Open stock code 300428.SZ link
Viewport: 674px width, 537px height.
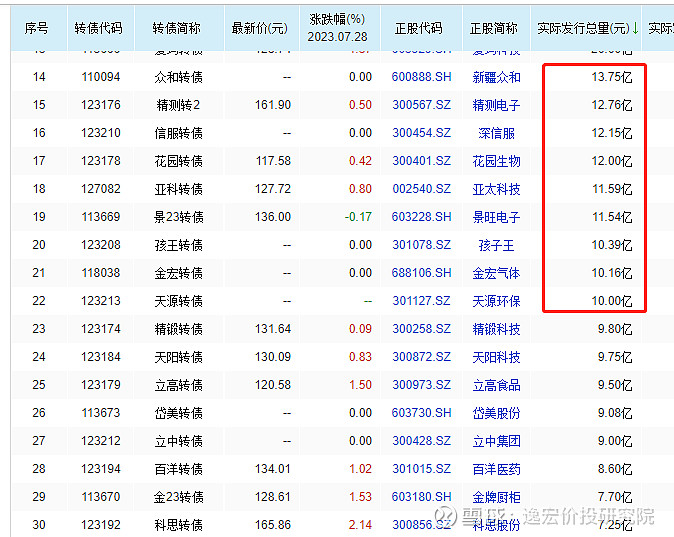(421, 441)
